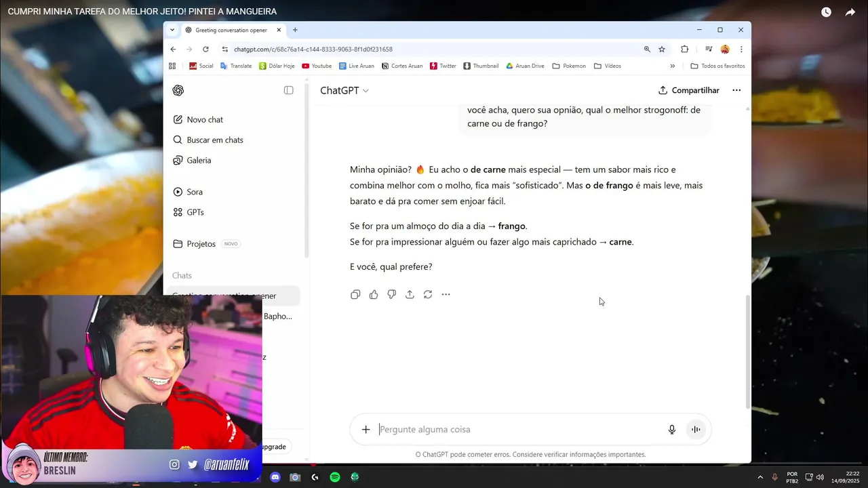Open the ChatGPT logo home icon
Screen dimensions: 868x488
(178, 90)
